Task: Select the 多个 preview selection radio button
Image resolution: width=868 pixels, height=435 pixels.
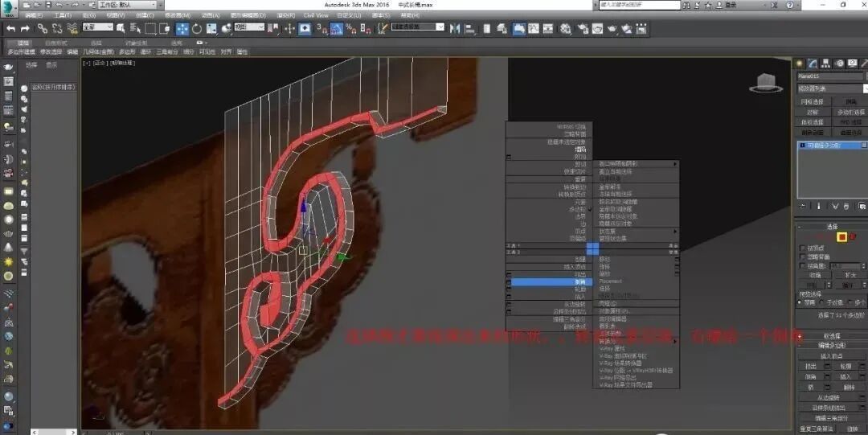Action: click(851, 302)
